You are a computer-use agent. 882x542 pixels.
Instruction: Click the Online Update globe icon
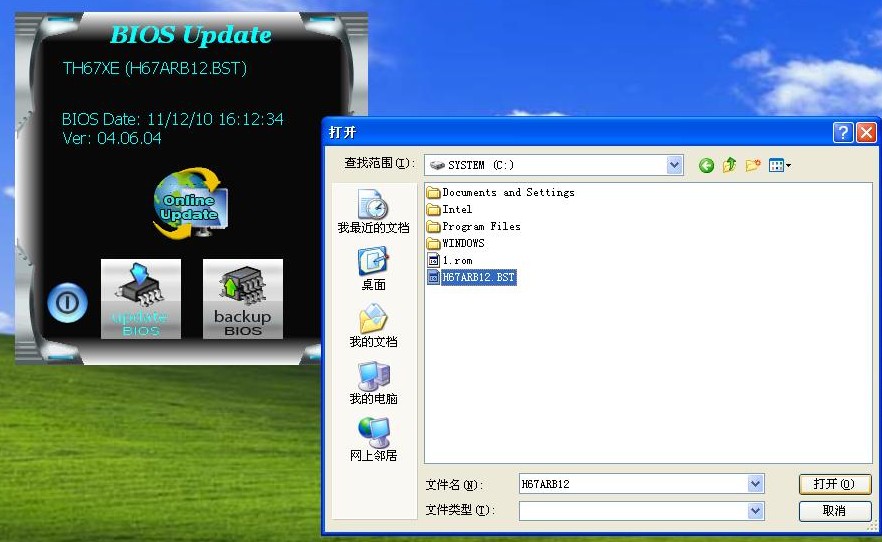coord(191,204)
